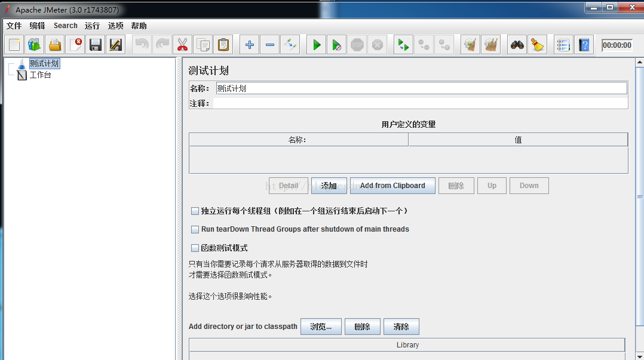The width and height of the screenshot is (644, 360).
Task: Click the Cut scissors icon
Action: [182, 45]
